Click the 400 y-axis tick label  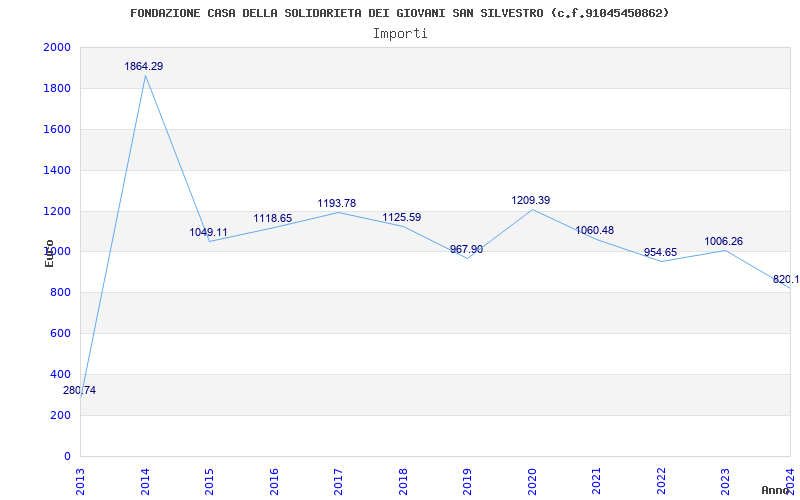click(60, 374)
